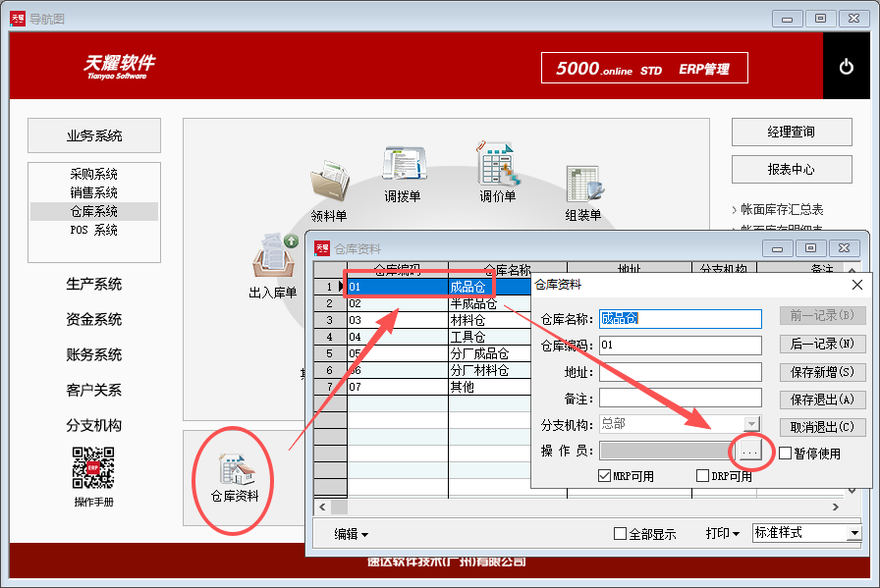Select 销售系统 in the business list

coord(93,192)
